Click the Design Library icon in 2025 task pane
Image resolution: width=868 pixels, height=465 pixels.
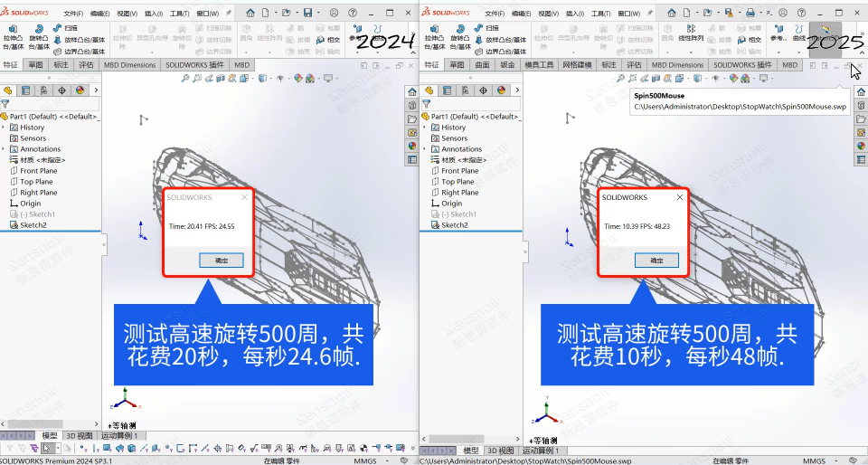pos(859,105)
